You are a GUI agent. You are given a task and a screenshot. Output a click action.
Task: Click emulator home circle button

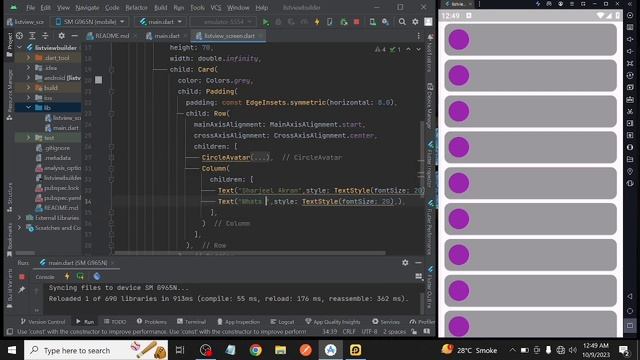630,311
